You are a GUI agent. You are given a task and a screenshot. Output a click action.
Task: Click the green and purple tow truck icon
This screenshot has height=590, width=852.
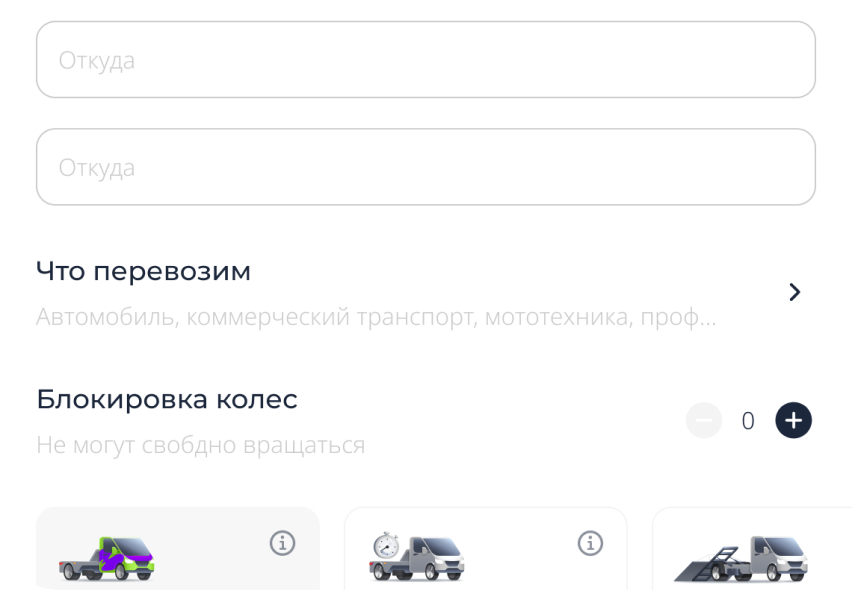106,558
